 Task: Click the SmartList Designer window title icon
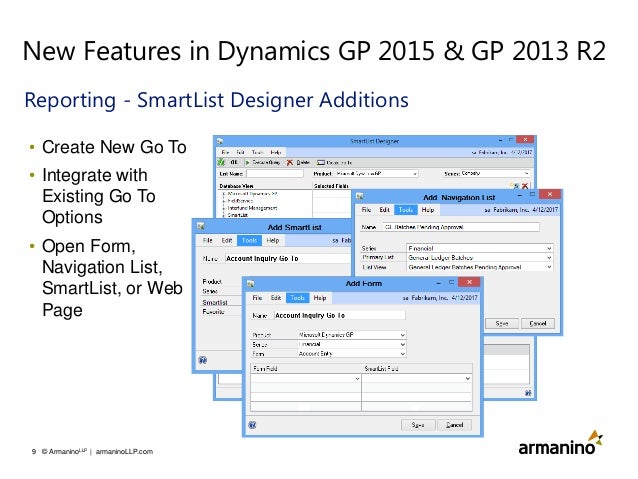220,141
